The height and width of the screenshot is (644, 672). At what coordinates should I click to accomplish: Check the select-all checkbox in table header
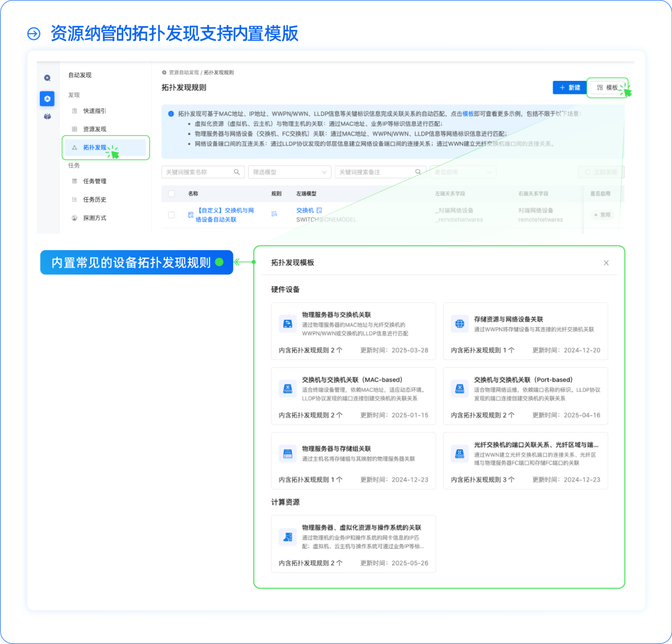172,194
